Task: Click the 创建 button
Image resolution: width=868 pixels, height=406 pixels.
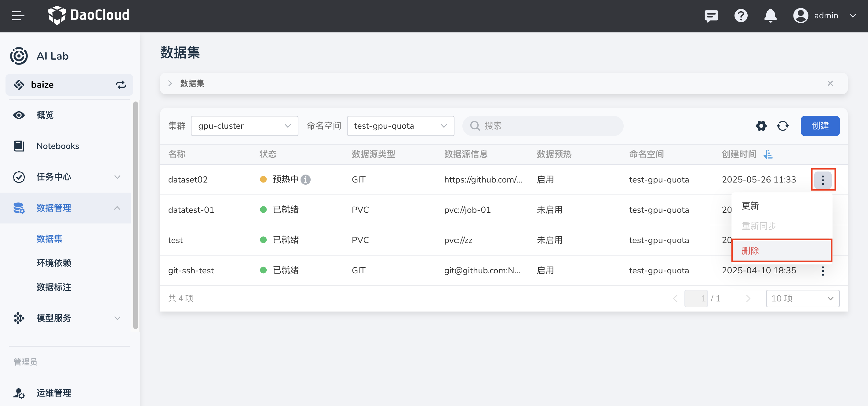Action: coord(820,126)
